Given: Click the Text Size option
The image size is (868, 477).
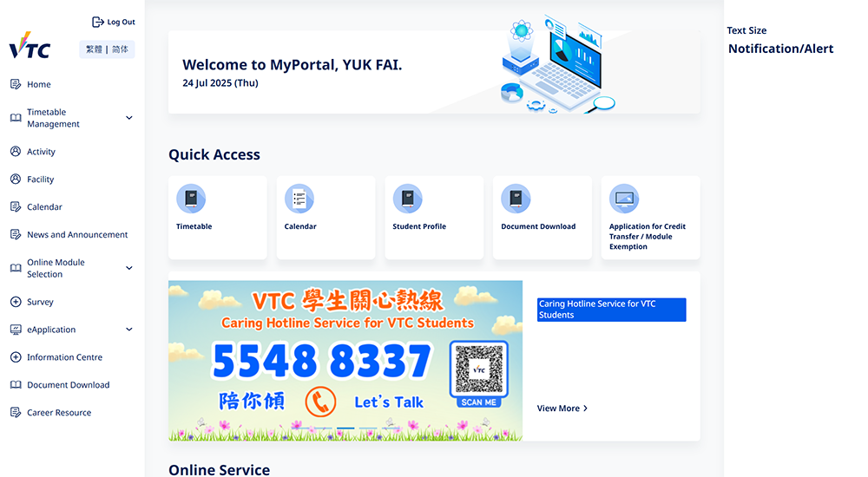Looking at the screenshot, I should point(746,30).
